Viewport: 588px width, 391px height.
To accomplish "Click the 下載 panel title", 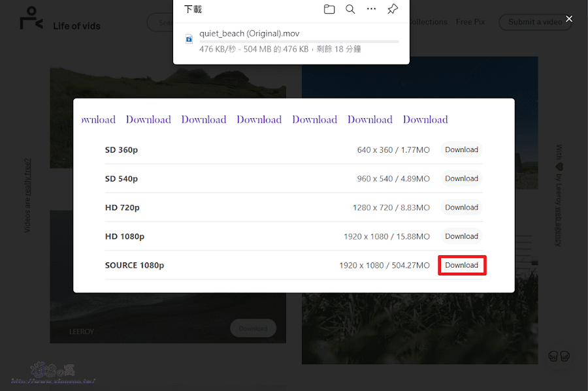I will tap(193, 9).
